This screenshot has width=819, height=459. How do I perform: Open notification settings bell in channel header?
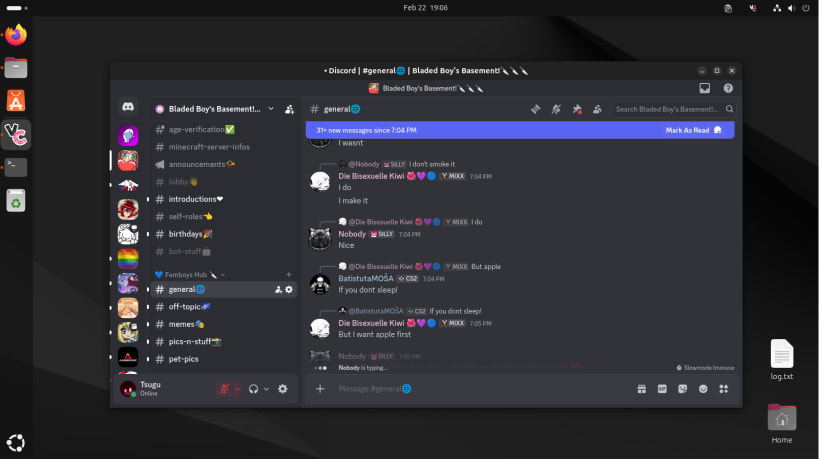pyautogui.click(x=556, y=109)
